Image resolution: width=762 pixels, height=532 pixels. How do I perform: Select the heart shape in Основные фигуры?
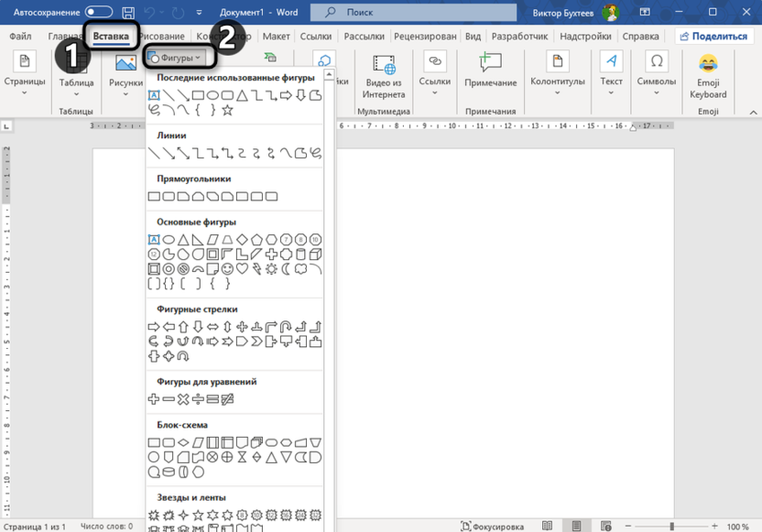click(x=242, y=268)
